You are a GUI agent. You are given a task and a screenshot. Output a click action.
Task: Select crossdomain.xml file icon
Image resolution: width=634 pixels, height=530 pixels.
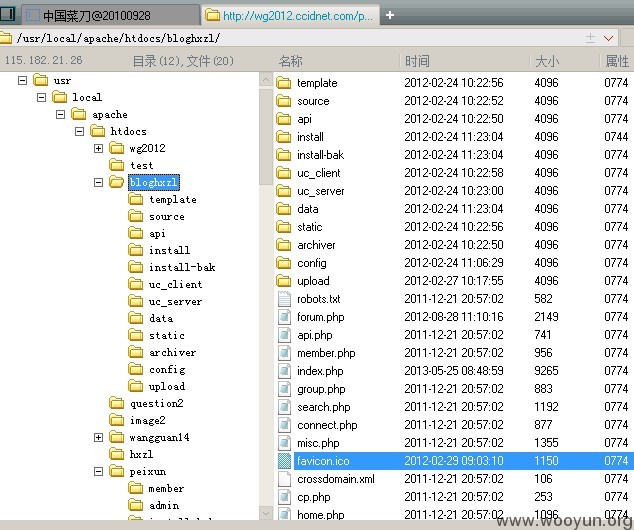point(284,479)
